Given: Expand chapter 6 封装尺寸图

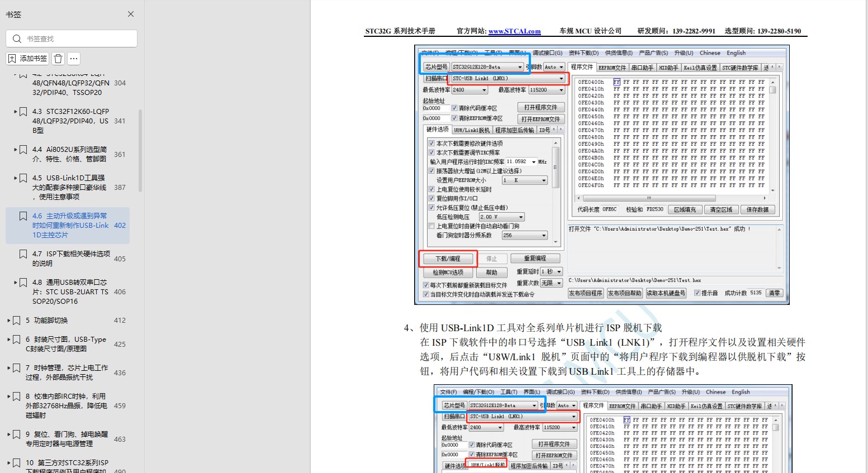Looking at the screenshot, I should [8, 340].
